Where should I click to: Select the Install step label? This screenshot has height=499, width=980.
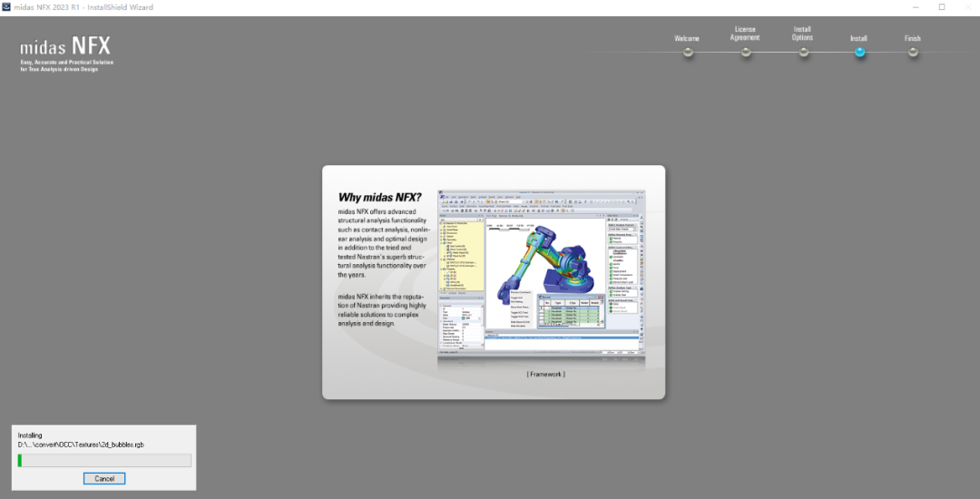(858, 39)
